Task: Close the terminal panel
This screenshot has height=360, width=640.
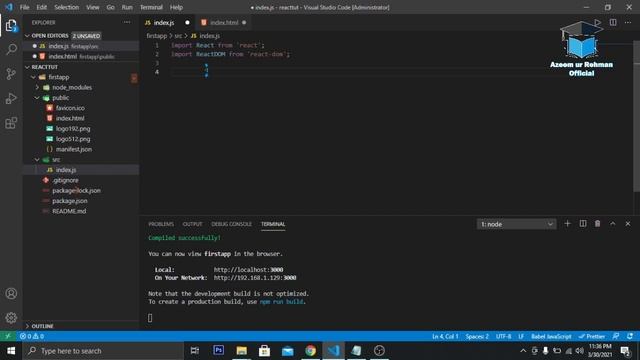Action: [628, 224]
